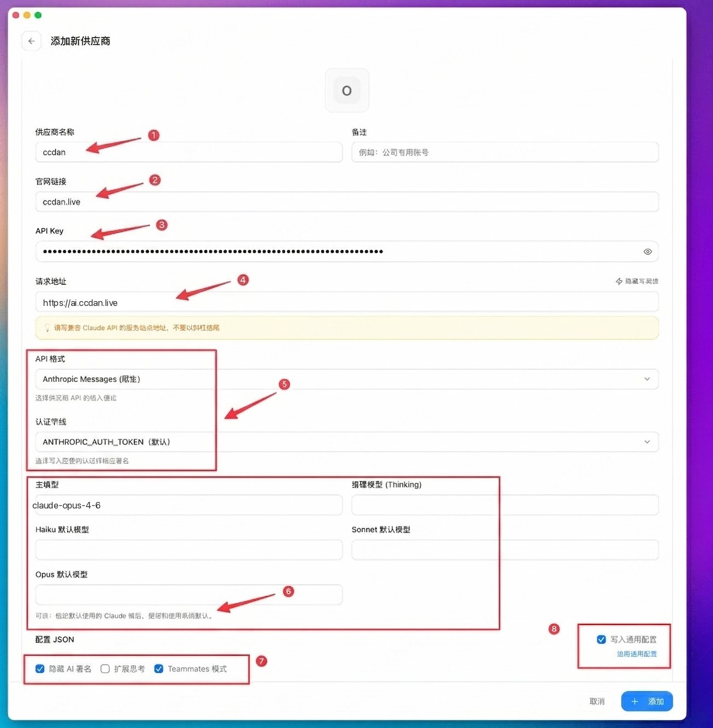Image resolution: width=713 pixels, height=728 pixels.
Task: Enable the 扩展思考 checkbox
Action: [105, 669]
